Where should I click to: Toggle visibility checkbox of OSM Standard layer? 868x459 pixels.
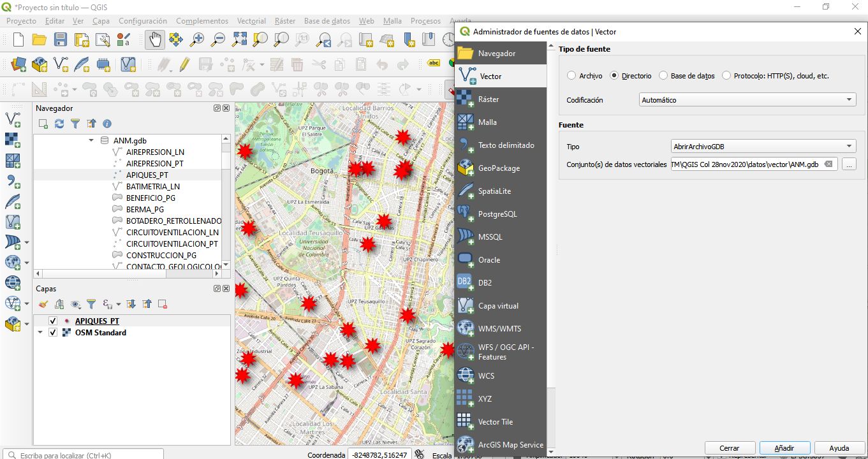53,333
